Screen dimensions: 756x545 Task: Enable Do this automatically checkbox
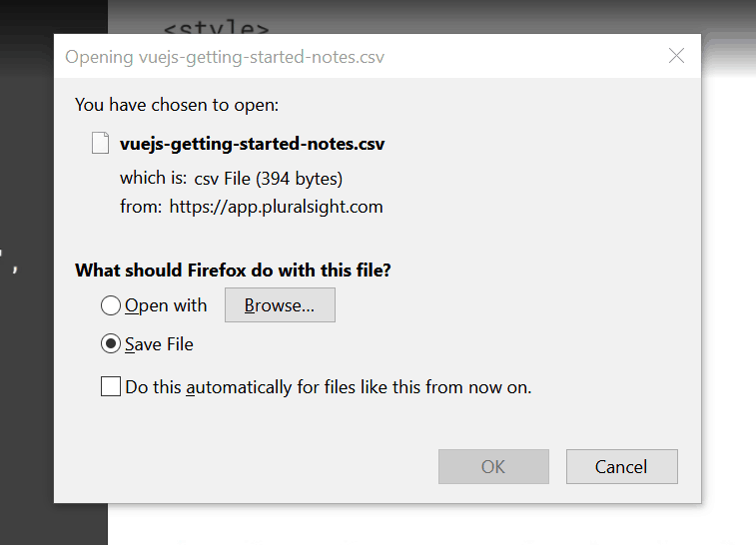111,386
